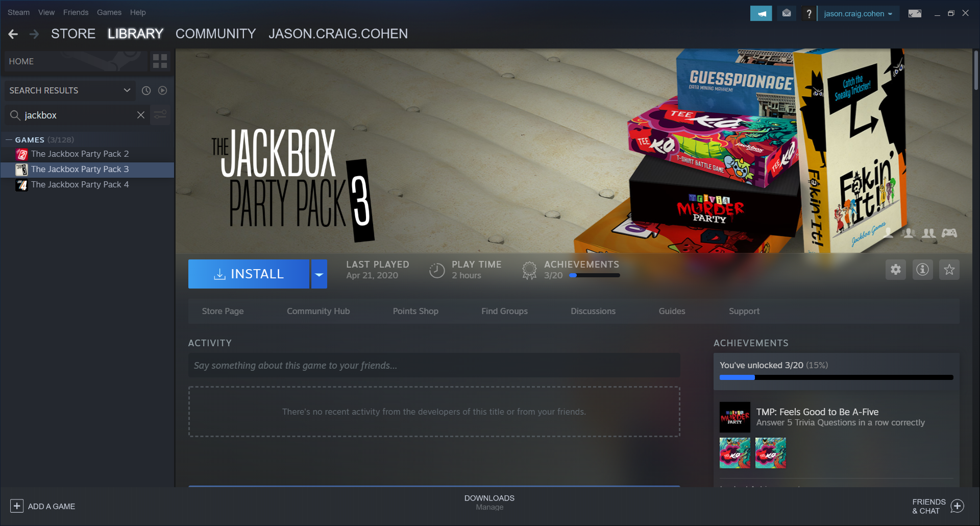Open Downloads Manage
Screen dimensions: 980x526
point(489,503)
